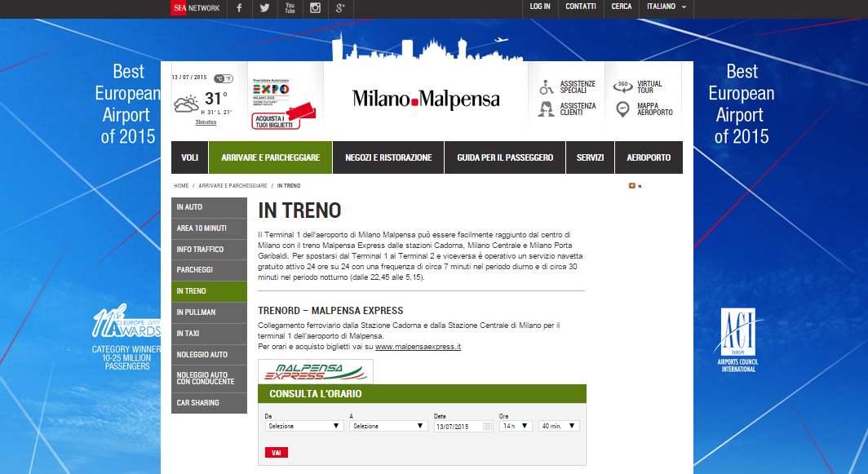Screen dimensions: 868x474
Task: Open calendar picker in Data field
Action: point(488,426)
